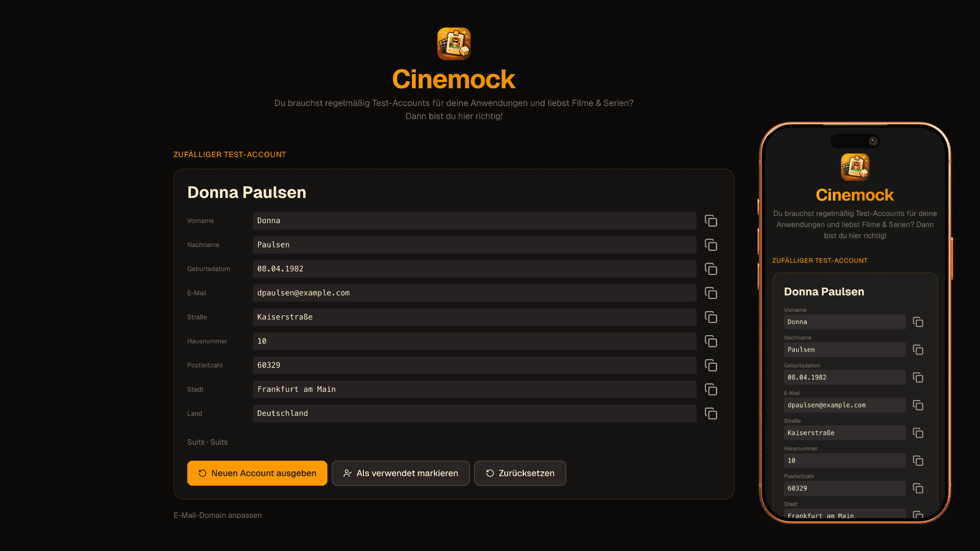Copy the email in the phone preview
Screen dimensions: 980x551
click(918, 405)
